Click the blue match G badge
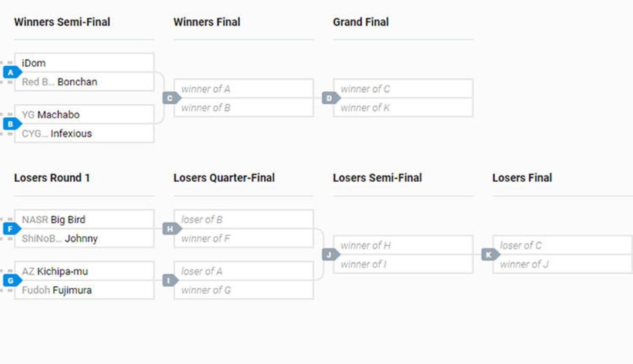The width and height of the screenshot is (633, 364). [12, 280]
